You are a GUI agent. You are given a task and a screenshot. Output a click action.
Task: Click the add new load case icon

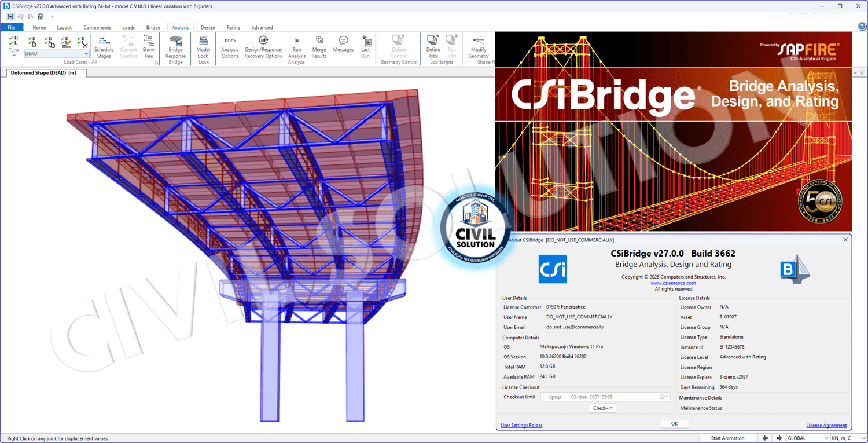tap(32, 42)
